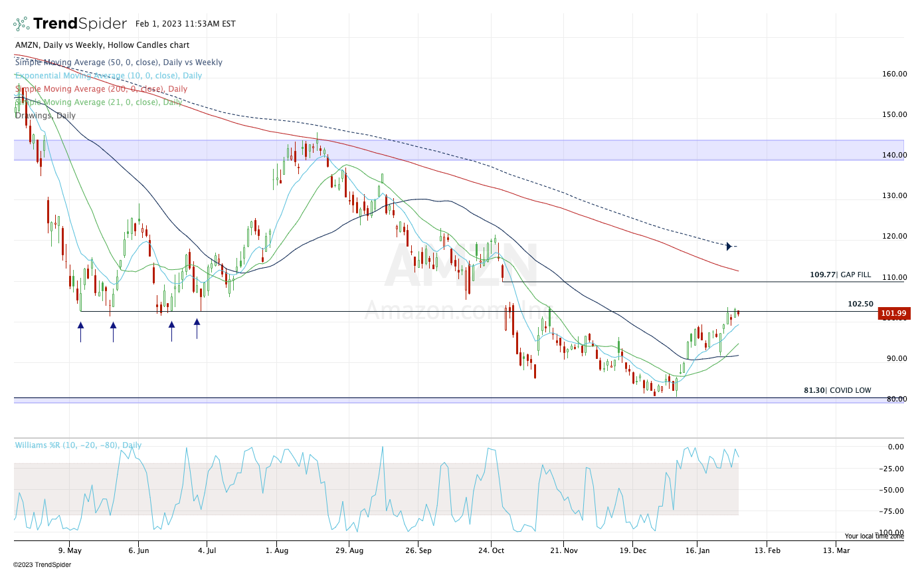Click the red 101.99 current price tag
This screenshot has width=924, height=571.
(x=893, y=314)
